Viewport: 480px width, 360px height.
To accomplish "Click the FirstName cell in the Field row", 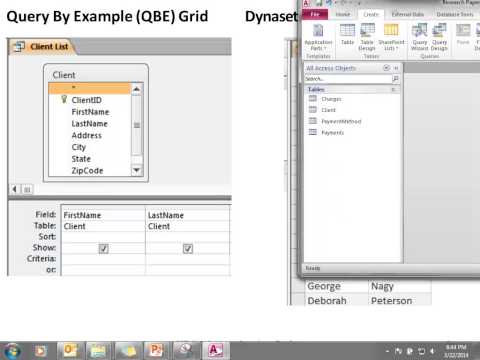I will [x=103, y=215].
